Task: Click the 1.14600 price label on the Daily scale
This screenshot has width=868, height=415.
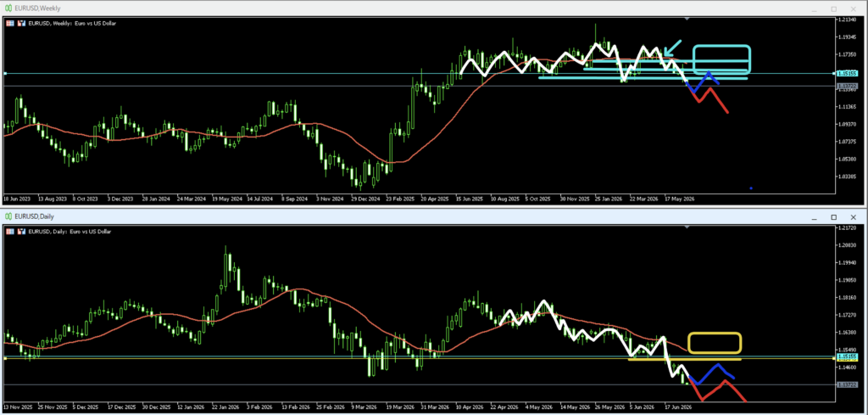Action: click(849, 367)
